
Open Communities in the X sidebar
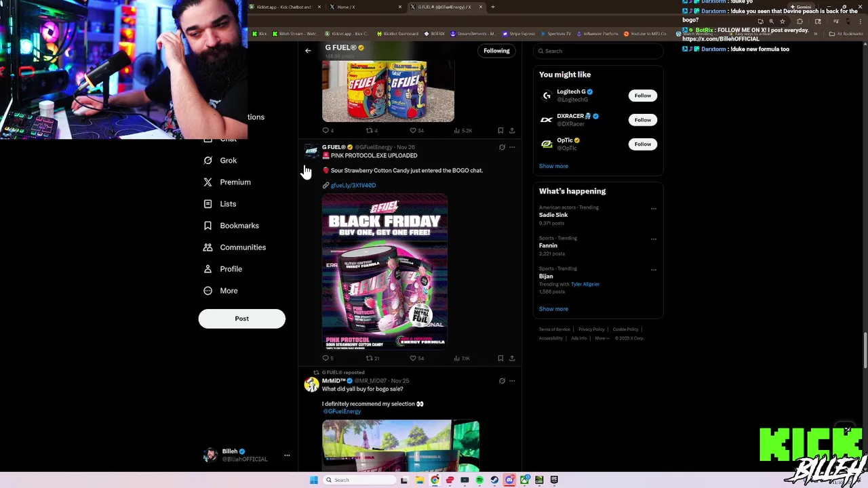pos(235,247)
